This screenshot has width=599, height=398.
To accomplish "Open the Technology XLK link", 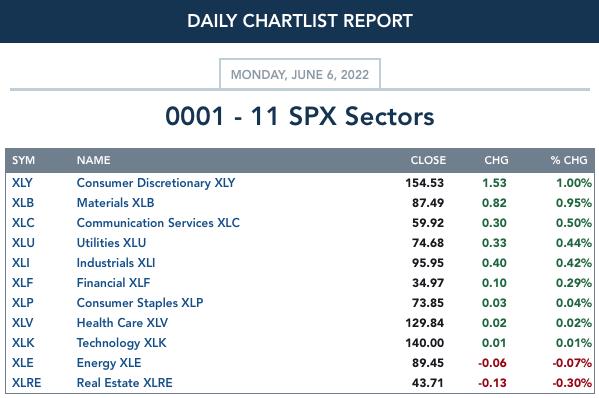I will point(121,343).
